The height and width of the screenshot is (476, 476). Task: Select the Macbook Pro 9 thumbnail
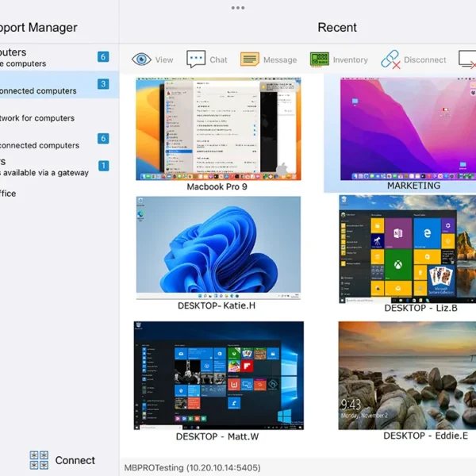pos(217,129)
